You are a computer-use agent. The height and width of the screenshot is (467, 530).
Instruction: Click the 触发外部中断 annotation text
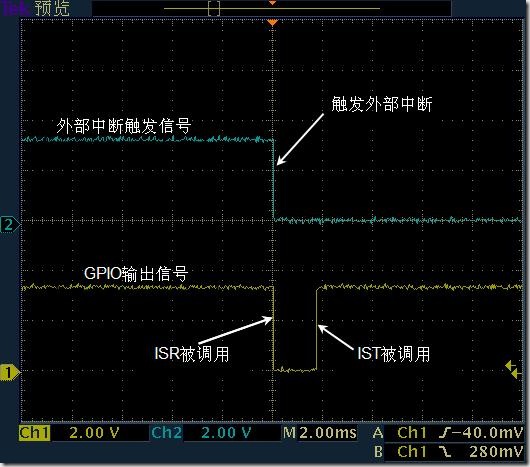(x=382, y=104)
